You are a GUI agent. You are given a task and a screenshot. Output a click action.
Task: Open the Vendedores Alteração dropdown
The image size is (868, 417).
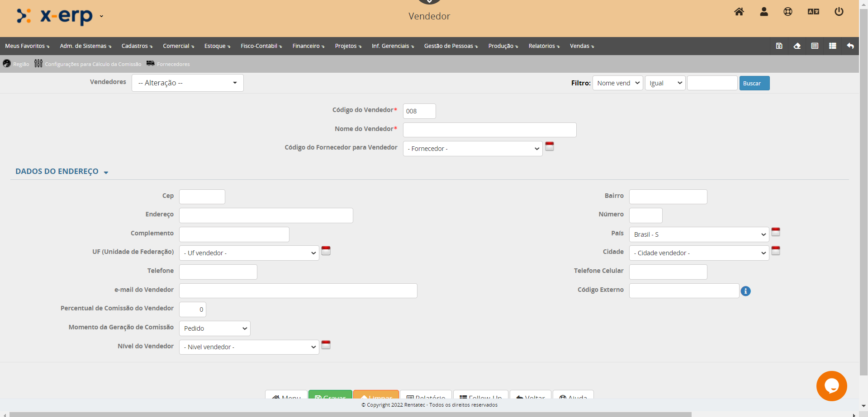187,83
